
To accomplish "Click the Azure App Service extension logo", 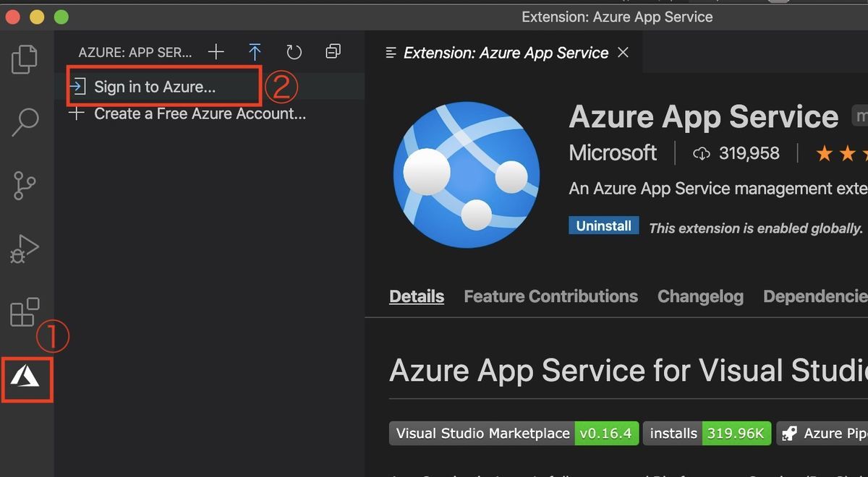I will tap(466, 174).
